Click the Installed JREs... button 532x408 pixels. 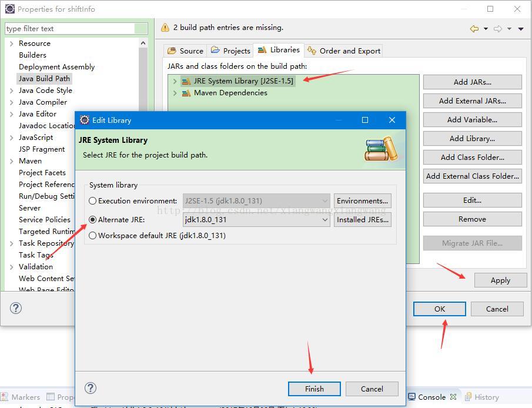click(x=362, y=220)
